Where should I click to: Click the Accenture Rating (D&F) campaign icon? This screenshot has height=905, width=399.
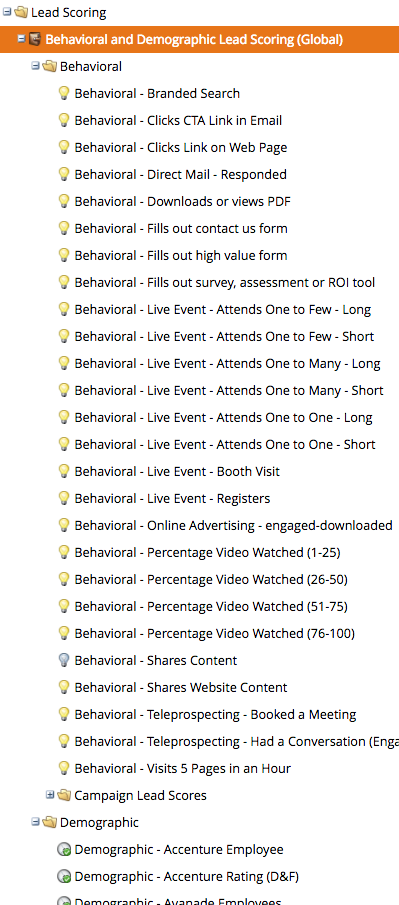(x=64, y=876)
